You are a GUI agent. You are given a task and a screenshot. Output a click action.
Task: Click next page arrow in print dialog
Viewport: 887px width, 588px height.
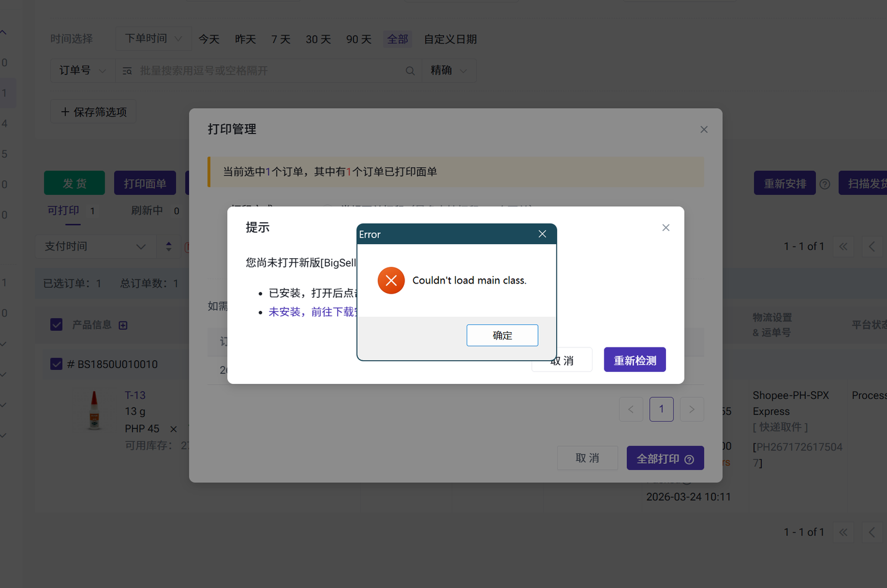click(692, 409)
